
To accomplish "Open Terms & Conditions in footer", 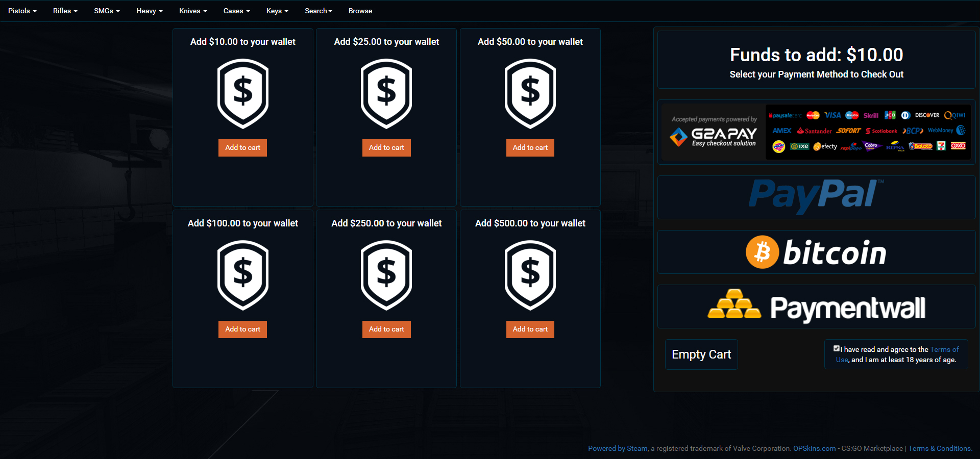I will (x=939, y=448).
